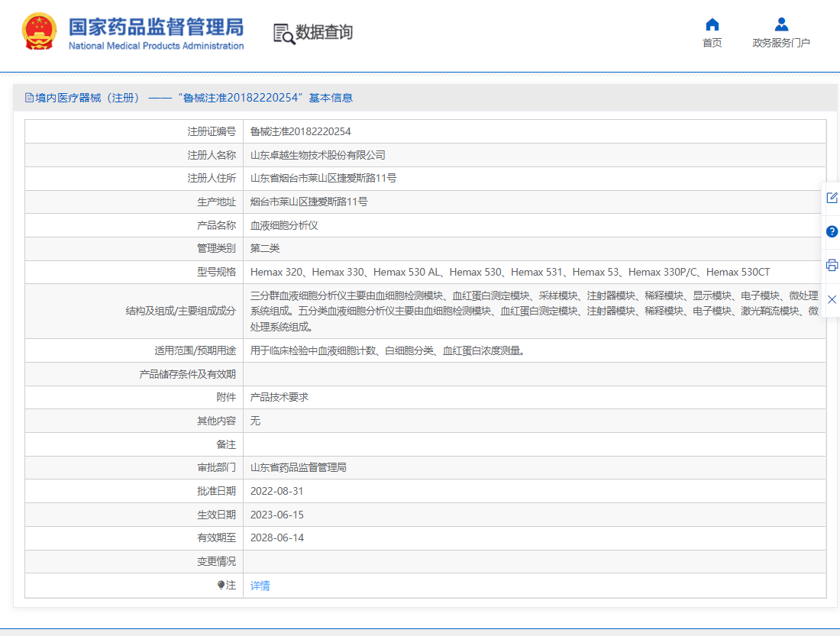The height and width of the screenshot is (636, 840).
Task: Click the print icon in side toolbar
Action: point(832,265)
